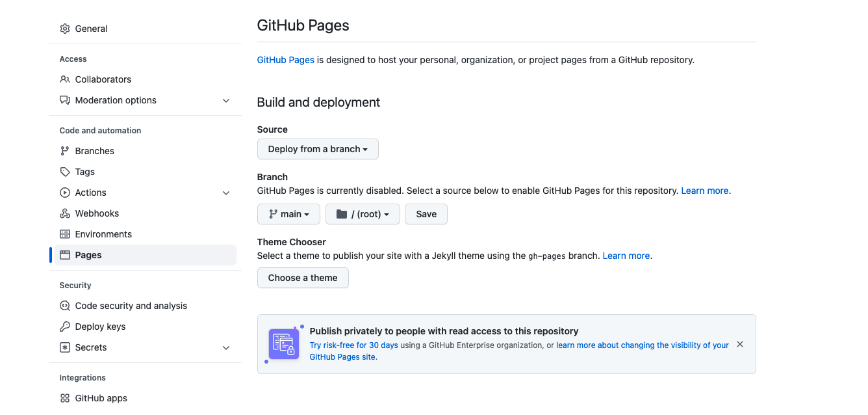This screenshot has width=868, height=415.
Task: Click the Code security shield-search icon
Action: [x=65, y=306]
